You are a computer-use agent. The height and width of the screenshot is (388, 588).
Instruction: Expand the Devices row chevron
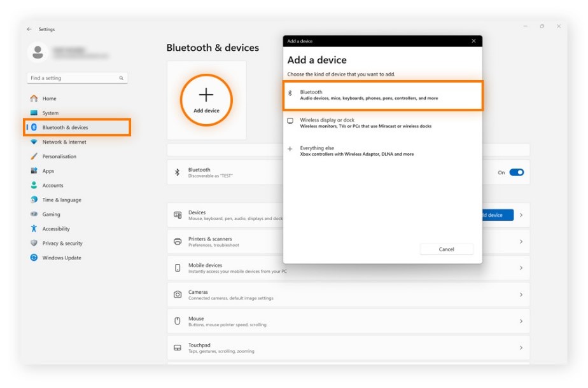(521, 215)
